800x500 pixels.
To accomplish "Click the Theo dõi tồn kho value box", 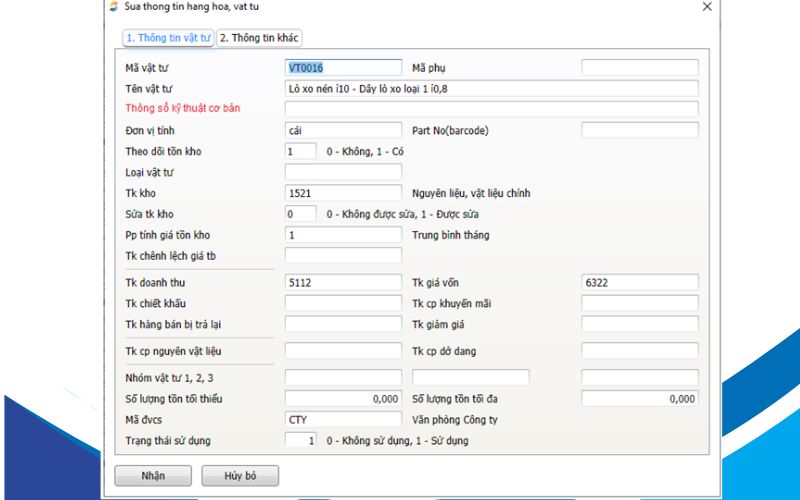I will (300, 151).
